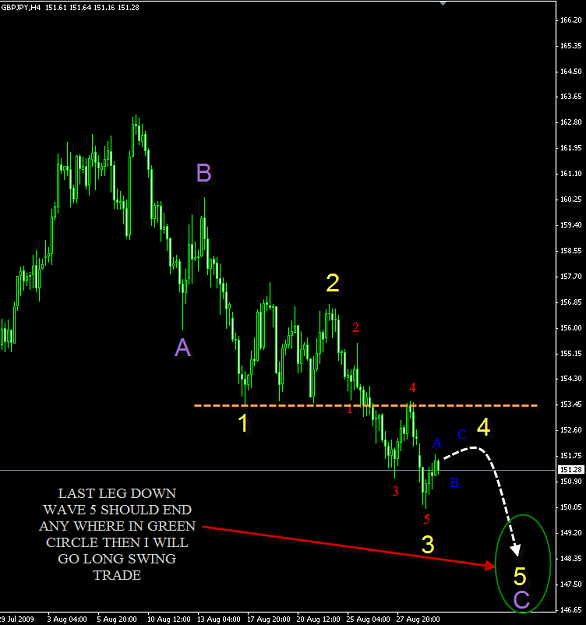586x625 pixels.
Task: Click the 150.05 price axis label
Action: pos(571,507)
